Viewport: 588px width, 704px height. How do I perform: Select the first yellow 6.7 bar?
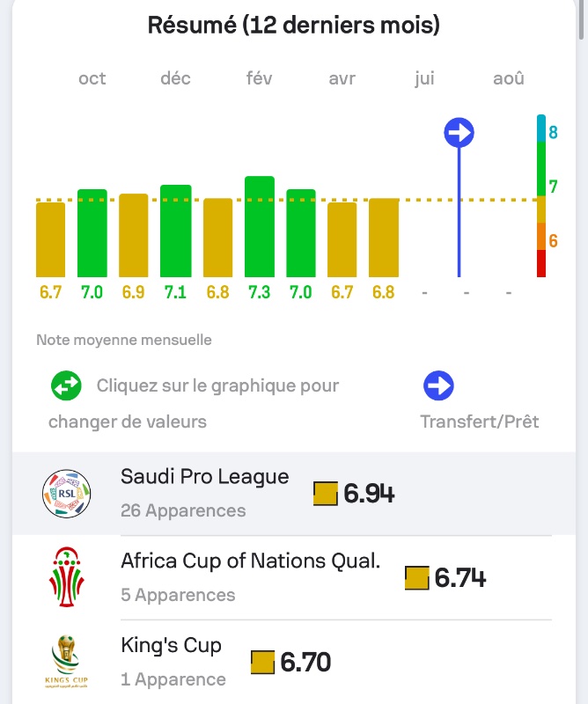pyautogui.click(x=51, y=238)
